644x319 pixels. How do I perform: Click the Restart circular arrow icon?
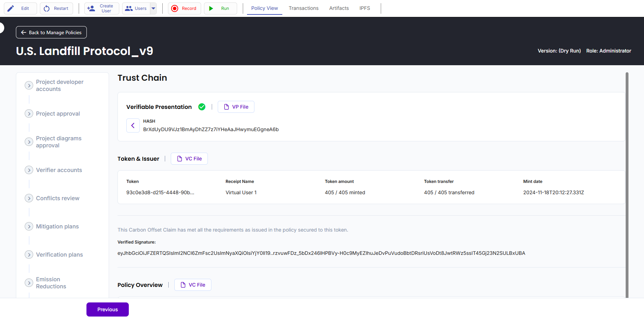click(47, 8)
